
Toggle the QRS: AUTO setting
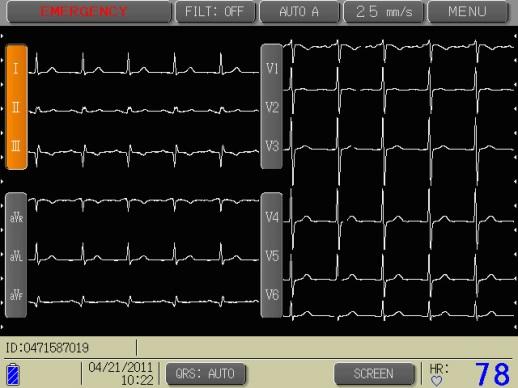coord(206,374)
